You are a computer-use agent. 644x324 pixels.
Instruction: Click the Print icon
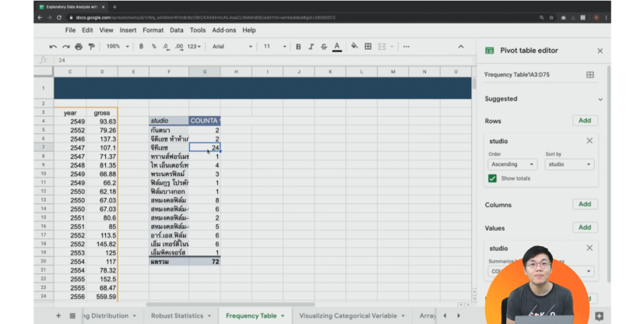[79, 47]
